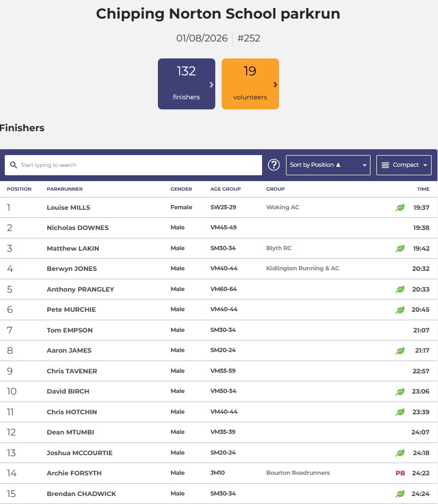Open Louise MILLS parkrunner profile
Screen dimensions: 438x504
coord(68,207)
